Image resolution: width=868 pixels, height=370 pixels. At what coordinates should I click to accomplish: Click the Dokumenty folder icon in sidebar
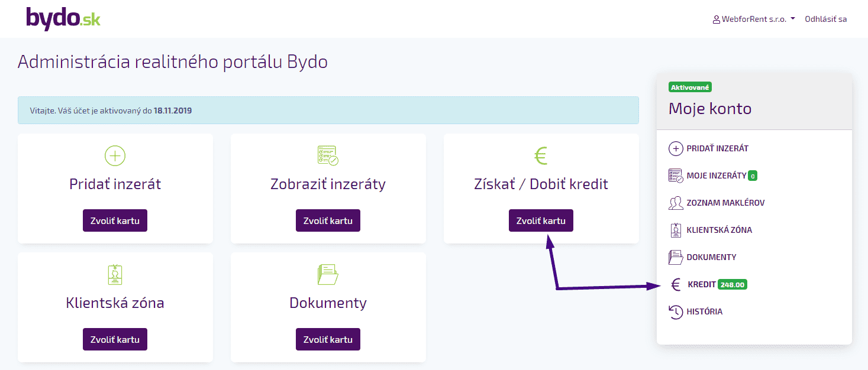tap(675, 257)
